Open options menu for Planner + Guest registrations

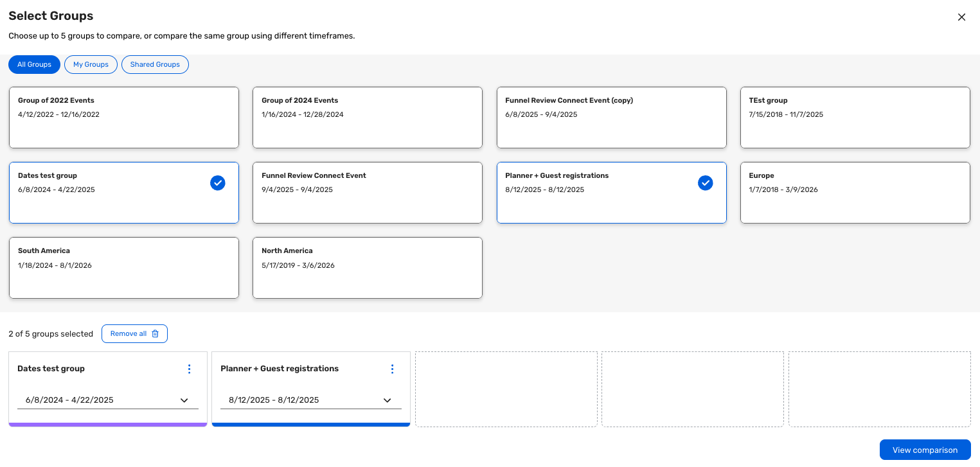pyautogui.click(x=392, y=369)
